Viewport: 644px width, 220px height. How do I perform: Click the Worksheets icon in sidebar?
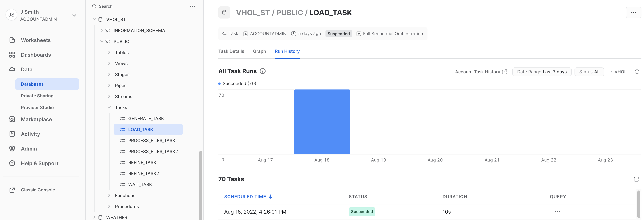pyautogui.click(x=12, y=40)
